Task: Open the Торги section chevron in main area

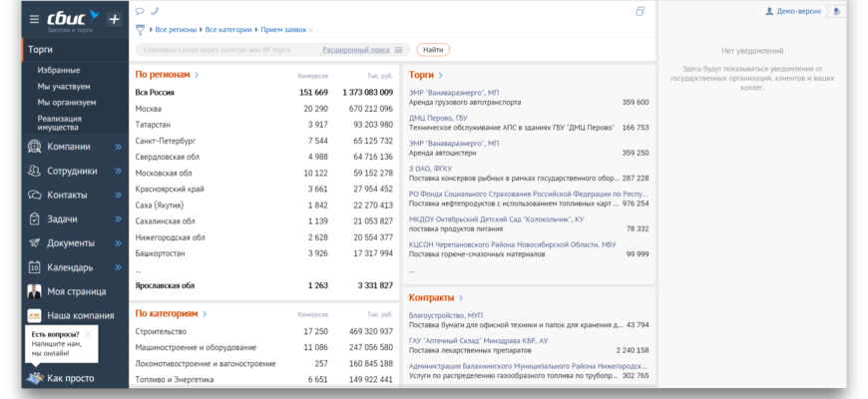Action: [441, 75]
